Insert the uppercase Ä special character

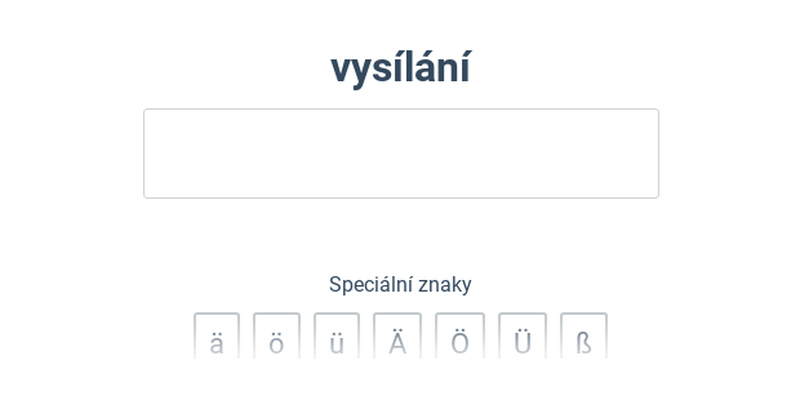(397, 338)
